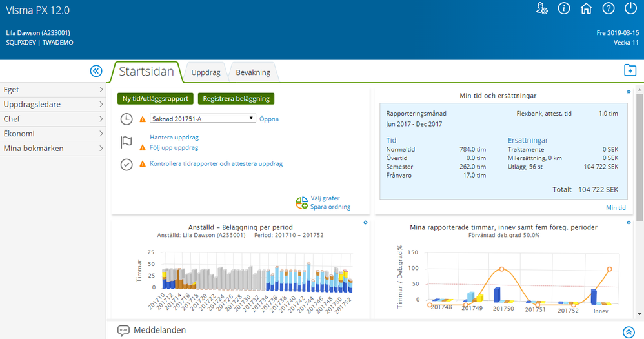Click the scrollbar down arrow

pos(639,314)
